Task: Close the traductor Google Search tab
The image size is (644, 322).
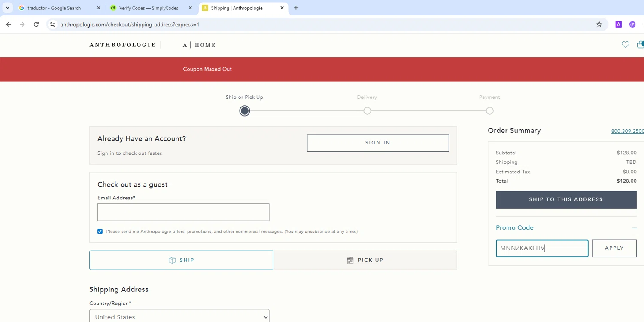Action: (98, 8)
